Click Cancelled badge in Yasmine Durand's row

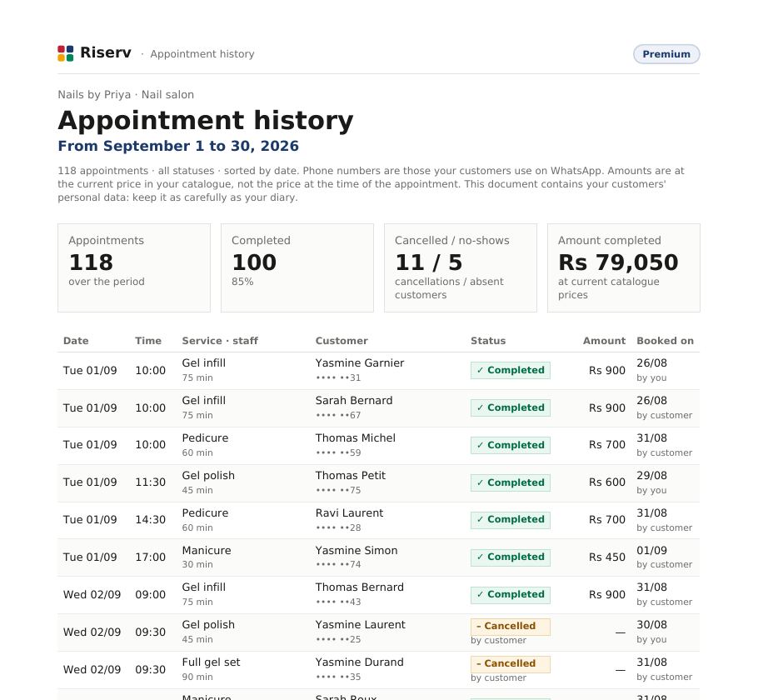point(511,663)
